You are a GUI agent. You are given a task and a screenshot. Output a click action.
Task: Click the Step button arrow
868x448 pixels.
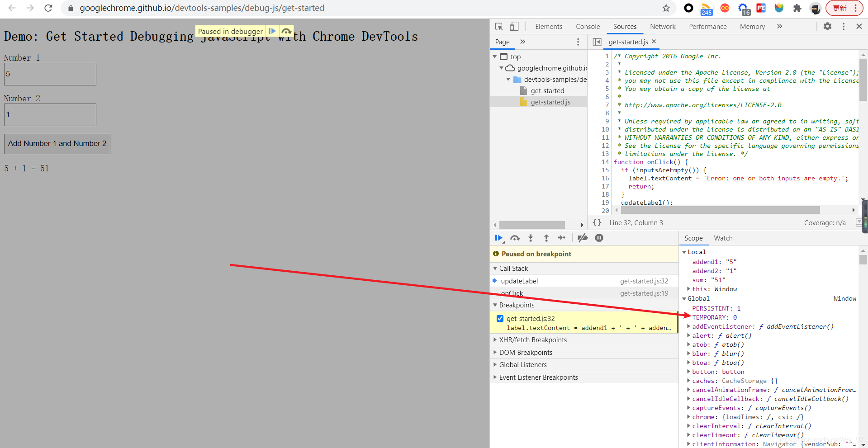point(562,238)
